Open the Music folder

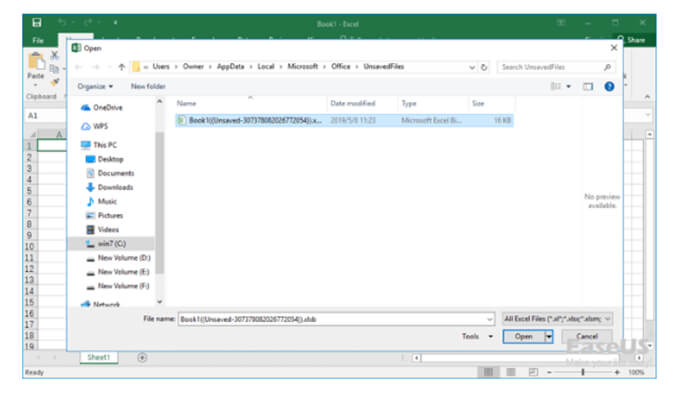102,201
